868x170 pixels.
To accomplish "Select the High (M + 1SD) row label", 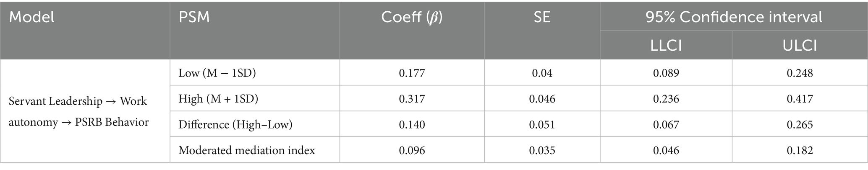I will (218, 99).
